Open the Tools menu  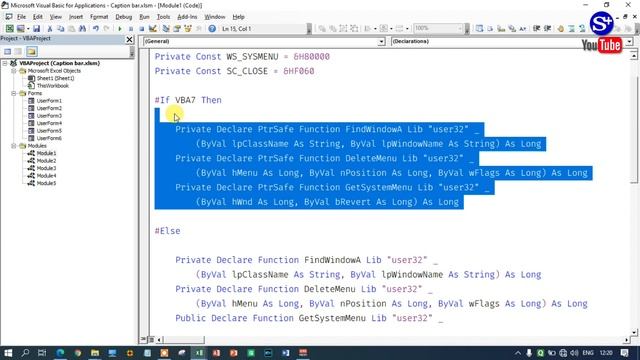pyautogui.click(x=163, y=17)
